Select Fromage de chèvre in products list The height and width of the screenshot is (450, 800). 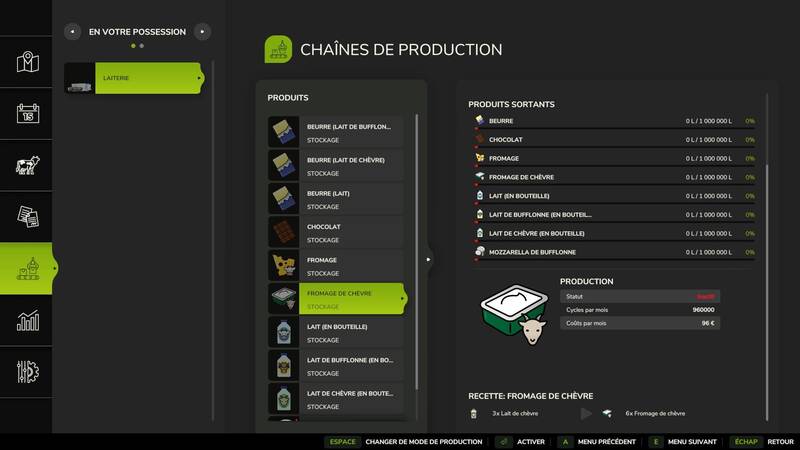tap(336, 299)
